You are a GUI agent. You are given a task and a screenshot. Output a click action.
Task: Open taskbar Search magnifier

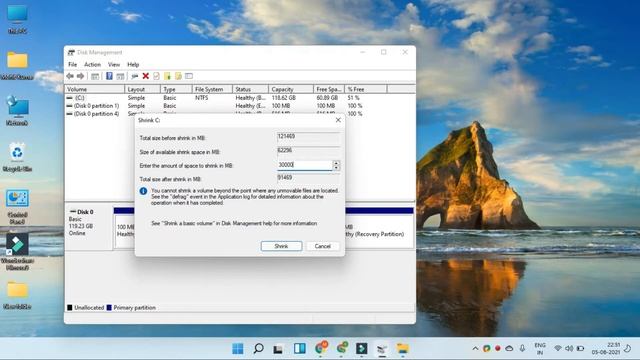(x=258, y=349)
